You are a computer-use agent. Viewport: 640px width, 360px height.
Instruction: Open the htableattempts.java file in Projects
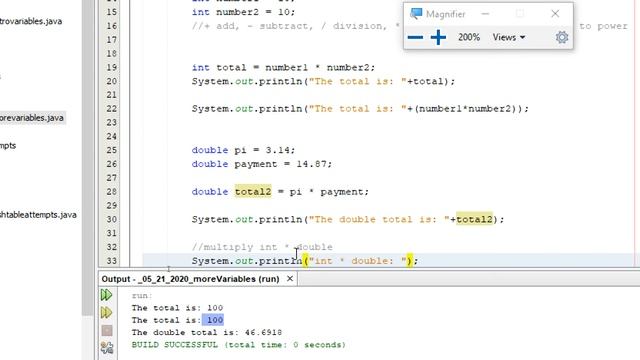[x=38, y=215]
